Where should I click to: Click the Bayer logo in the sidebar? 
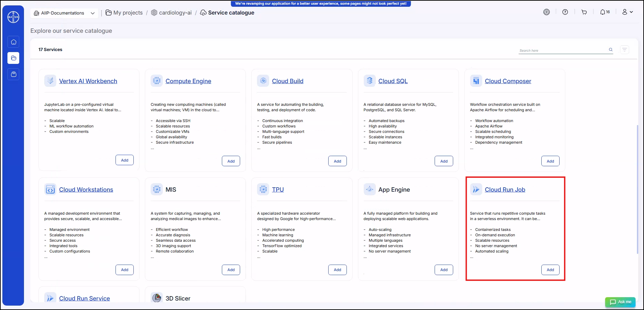coord(14,17)
